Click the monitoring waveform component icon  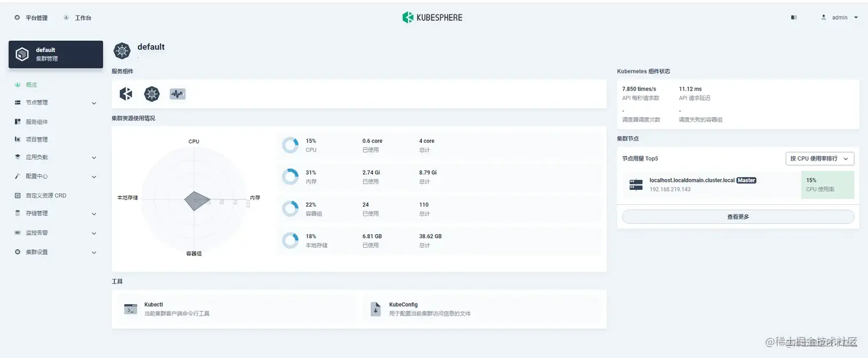point(177,94)
